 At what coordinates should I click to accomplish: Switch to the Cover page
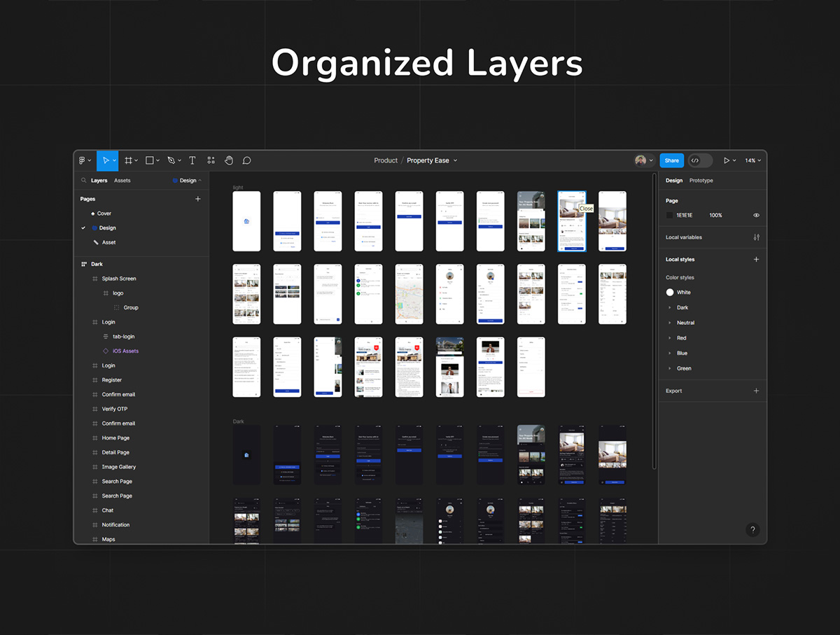tap(104, 214)
